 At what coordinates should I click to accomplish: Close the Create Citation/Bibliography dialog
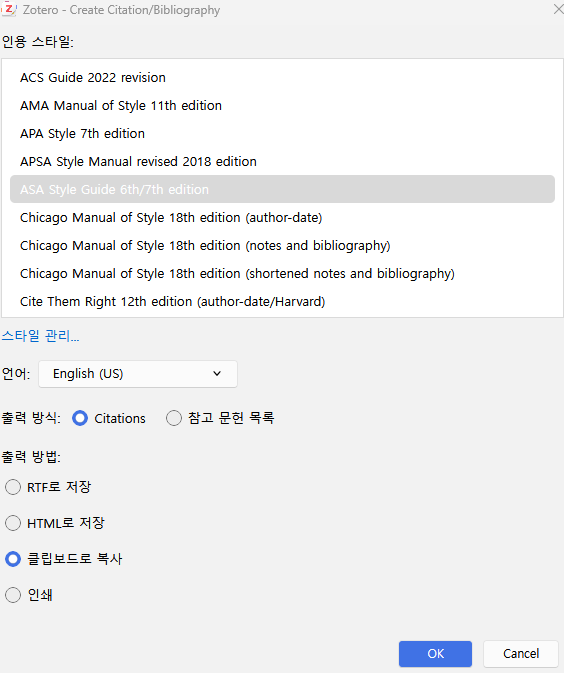click(x=558, y=9)
